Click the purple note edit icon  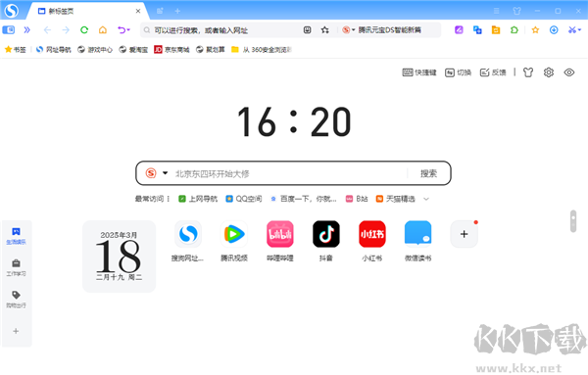click(x=459, y=30)
